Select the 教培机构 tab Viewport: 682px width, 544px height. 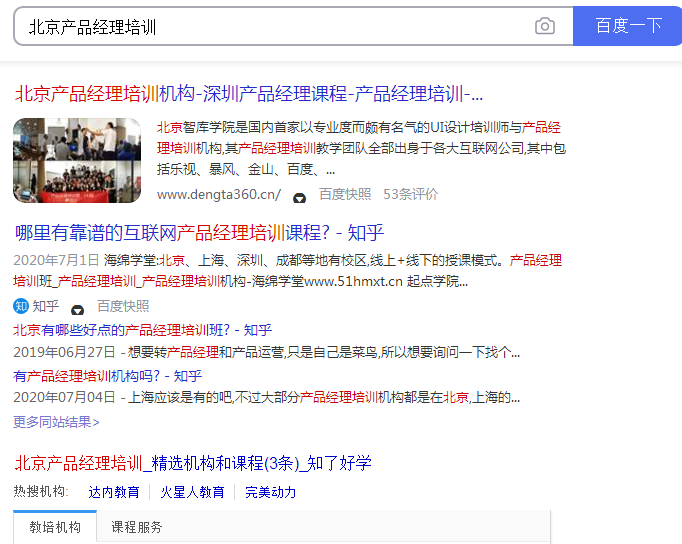55,527
